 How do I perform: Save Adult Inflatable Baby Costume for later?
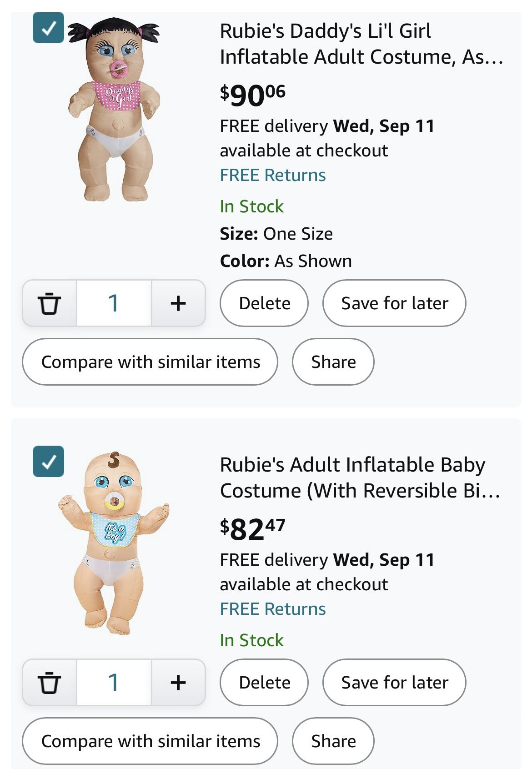394,683
